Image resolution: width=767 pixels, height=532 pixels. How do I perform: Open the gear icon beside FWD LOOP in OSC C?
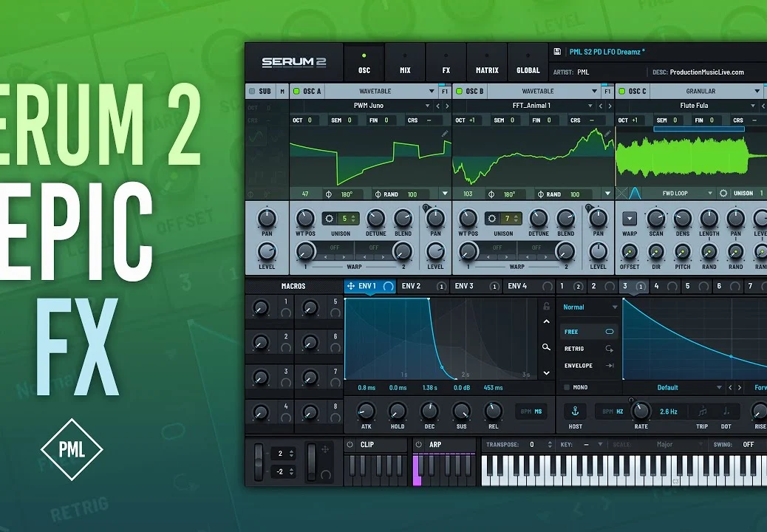(723, 193)
